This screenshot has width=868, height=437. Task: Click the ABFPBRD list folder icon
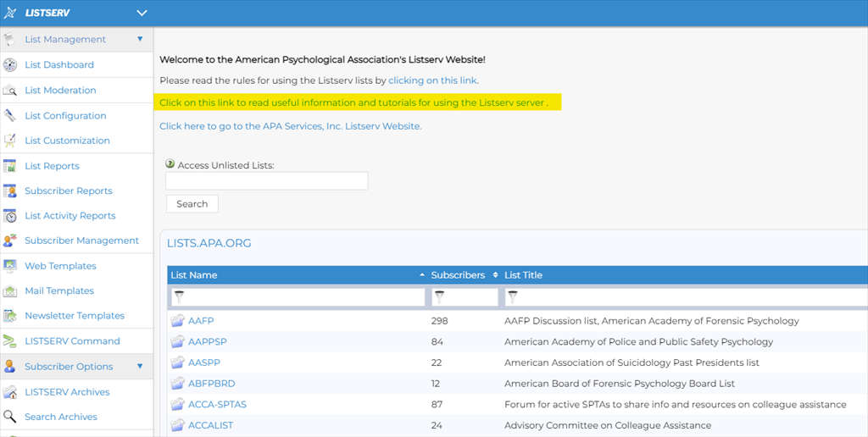(x=177, y=384)
